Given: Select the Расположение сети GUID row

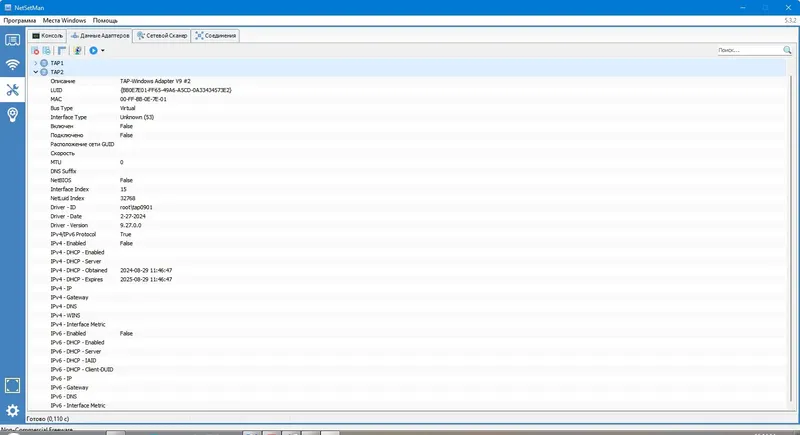Looking at the screenshot, I should tap(408, 144).
